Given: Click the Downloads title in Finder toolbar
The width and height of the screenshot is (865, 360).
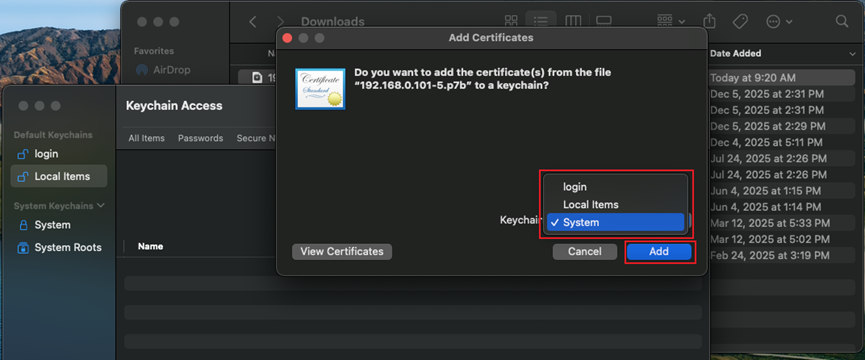Looking at the screenshot, I should point(333,22).
